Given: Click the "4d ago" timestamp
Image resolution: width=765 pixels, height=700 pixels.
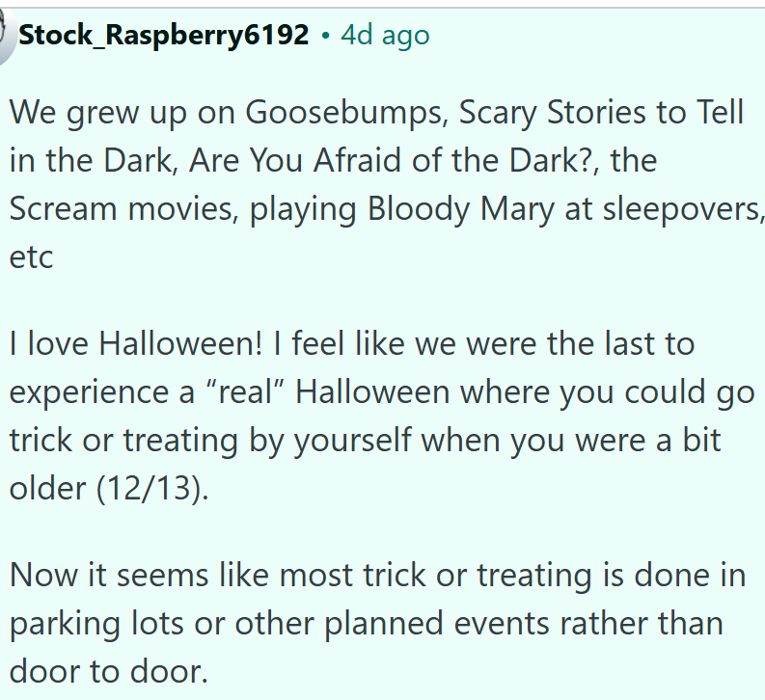Looking at the screenshot, I should pos(385,37).
